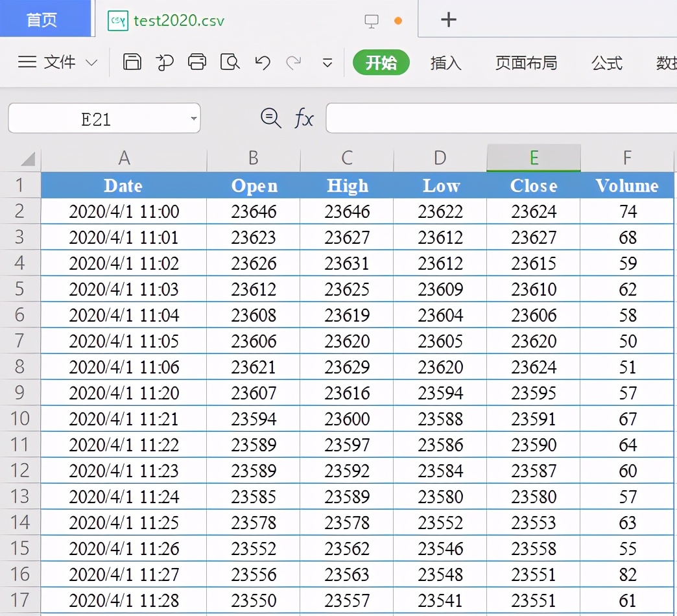This screenshot has height=616, width=677.
Task: Click the Redo icon
Action: coord(294,62)
